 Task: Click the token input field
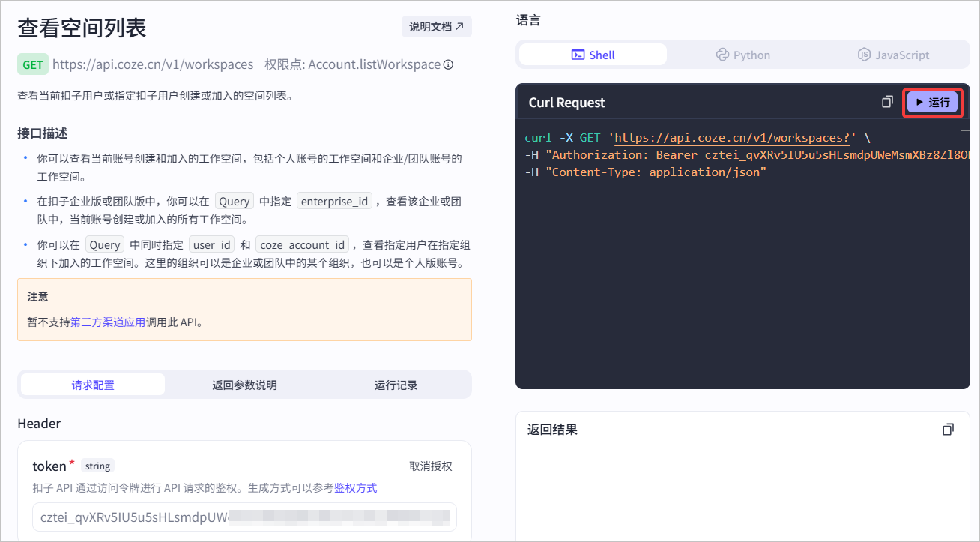click(x=244, y=517)
